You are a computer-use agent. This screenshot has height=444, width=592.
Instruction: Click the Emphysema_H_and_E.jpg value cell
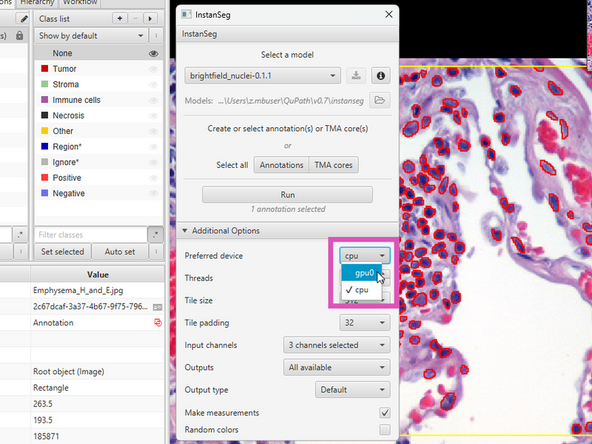[97, 290]
